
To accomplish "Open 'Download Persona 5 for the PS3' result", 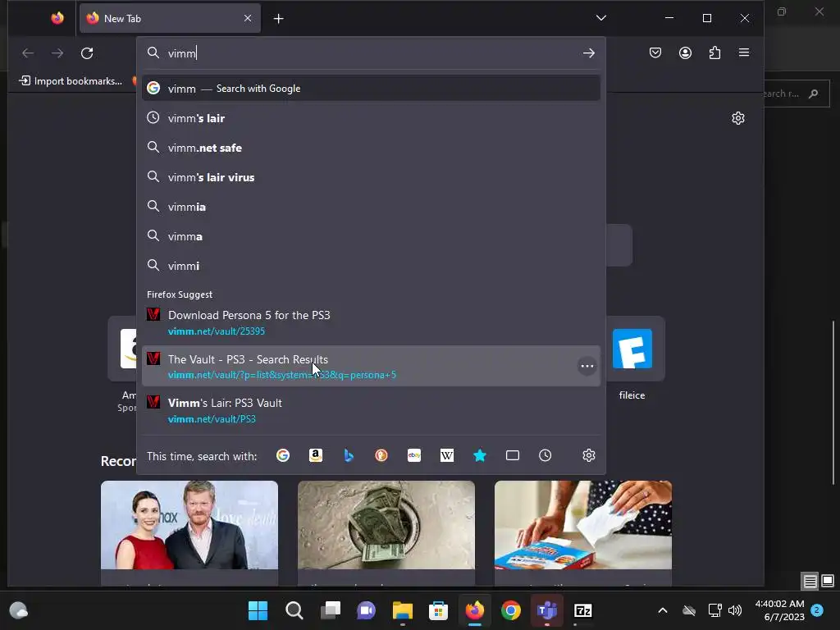I will coord(371,322).
